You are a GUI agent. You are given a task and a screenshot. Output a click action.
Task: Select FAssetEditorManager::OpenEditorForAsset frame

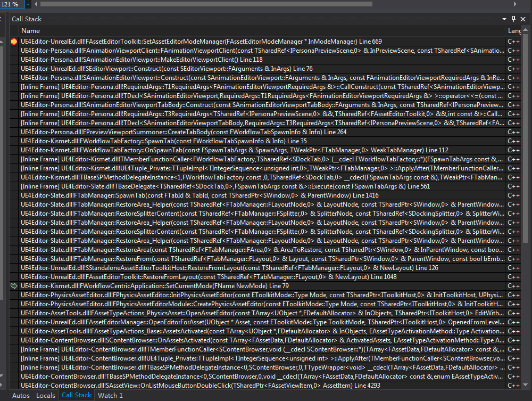tap(262, 322)
